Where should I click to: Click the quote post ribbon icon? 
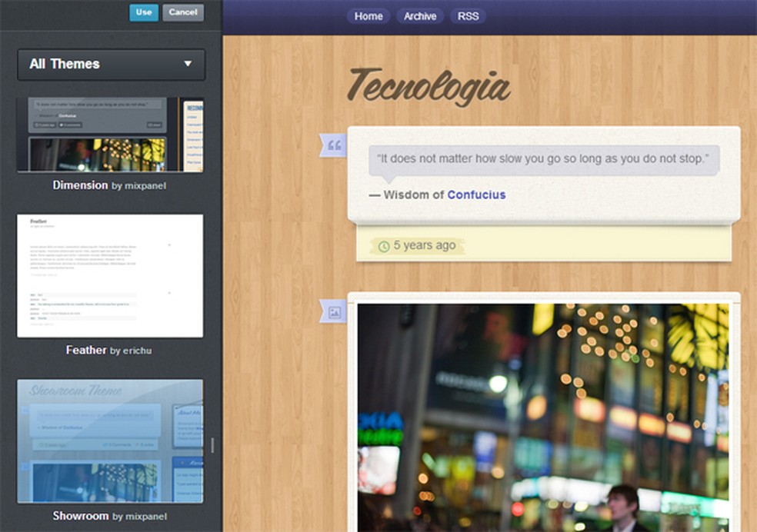click(x=333, y=145)
